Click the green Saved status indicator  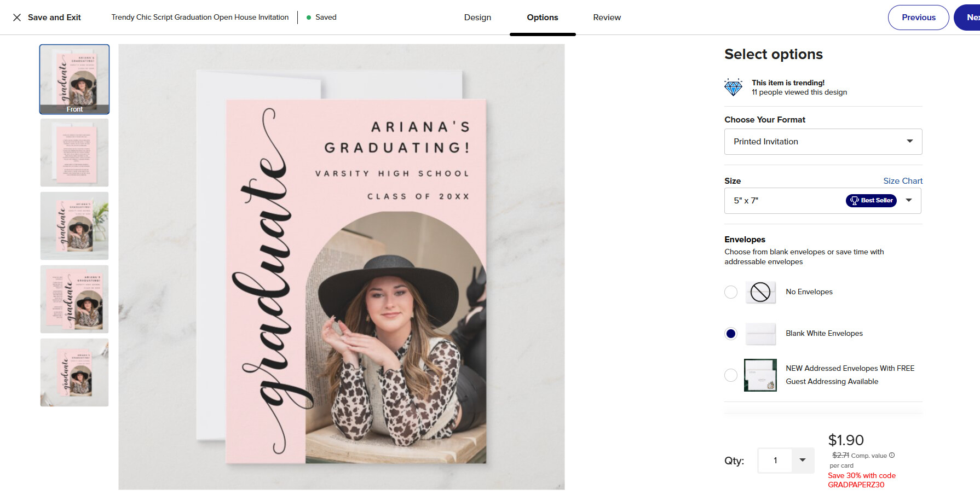[321, 18]
